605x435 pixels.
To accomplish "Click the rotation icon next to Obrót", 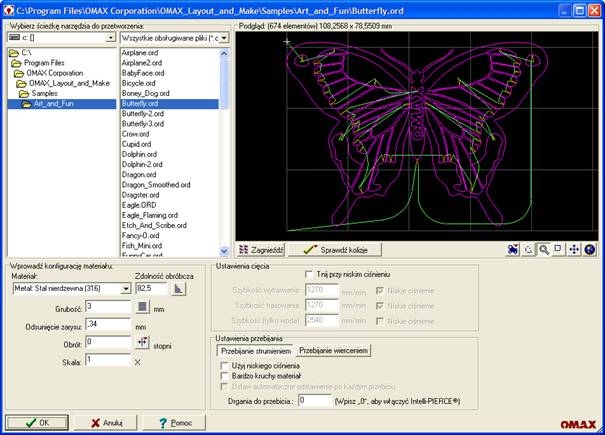I will [x=141, y=342].
